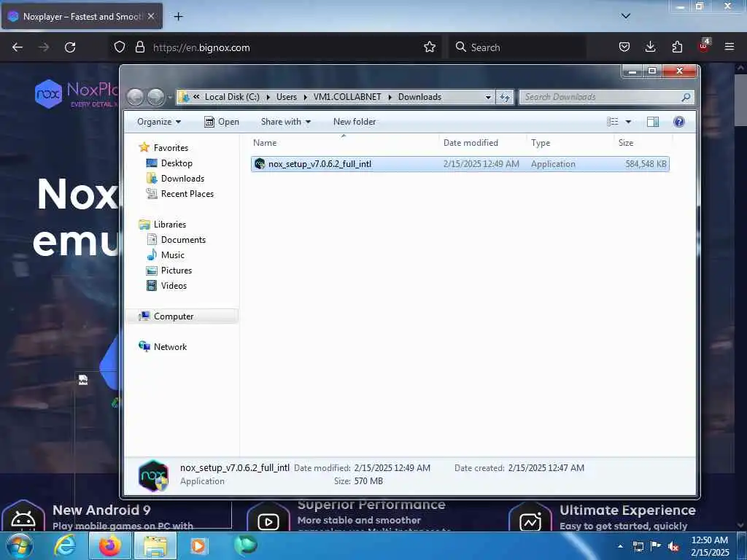Open tracking protection shield icon

coord(120,47)
